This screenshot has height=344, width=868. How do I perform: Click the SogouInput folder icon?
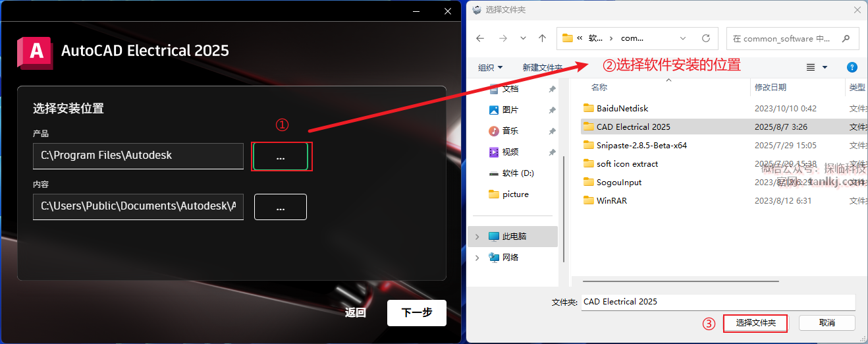(589, 182)
